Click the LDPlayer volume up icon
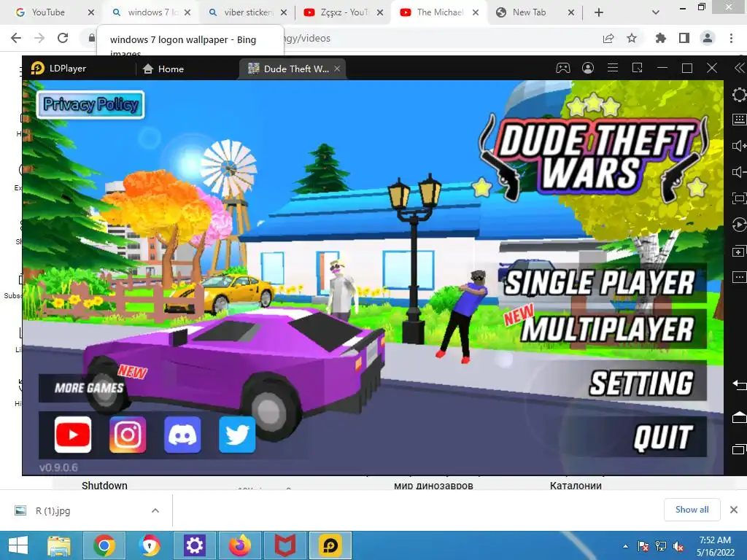 [x=740, y=145]
